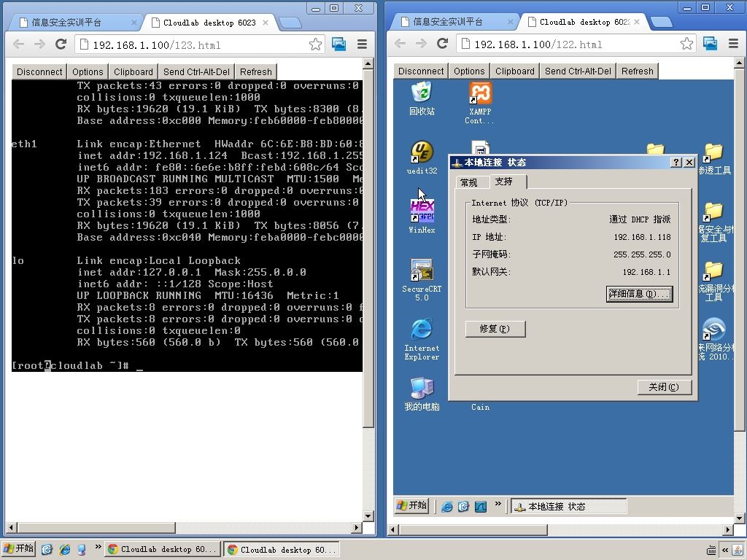Click the reload icon in left browser window
Viewport: 747px width, 560px height.
point(61,44)
